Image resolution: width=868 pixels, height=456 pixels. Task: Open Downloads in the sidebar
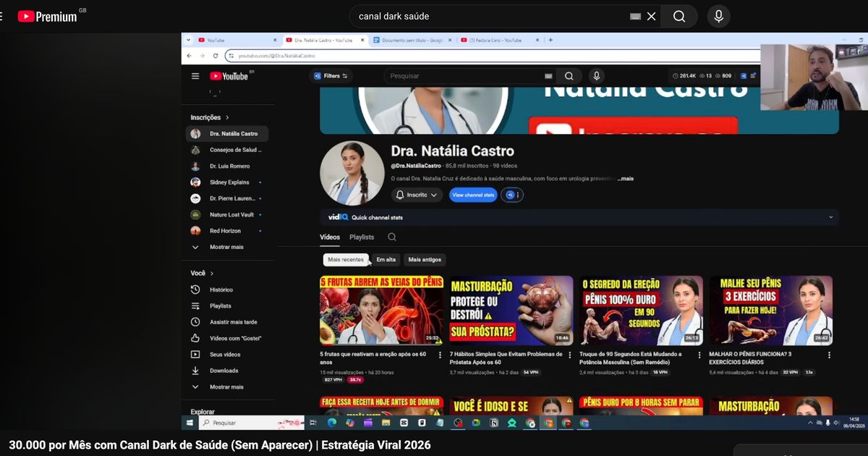point(224,371)
